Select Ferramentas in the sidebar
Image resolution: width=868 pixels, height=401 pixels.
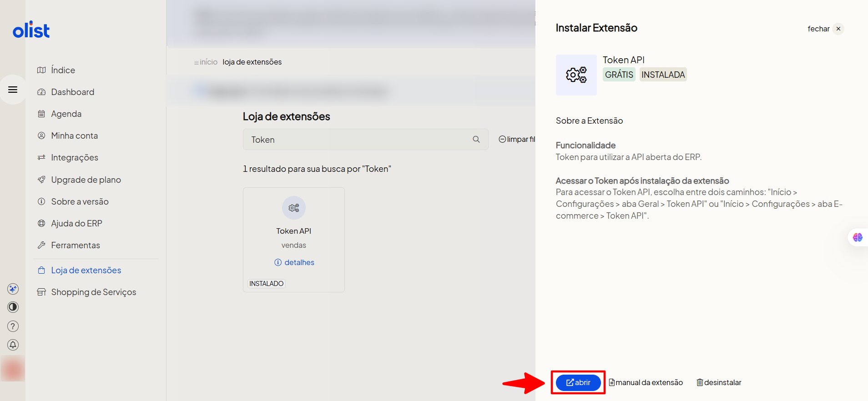click(x=76, y=245)
